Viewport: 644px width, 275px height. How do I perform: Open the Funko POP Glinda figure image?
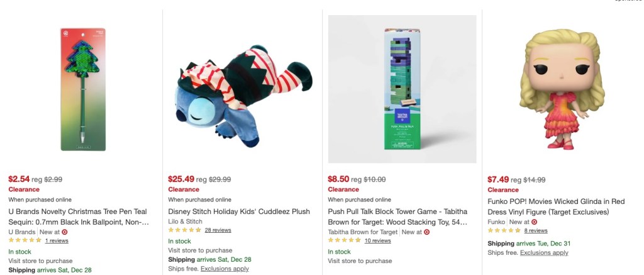561,89
